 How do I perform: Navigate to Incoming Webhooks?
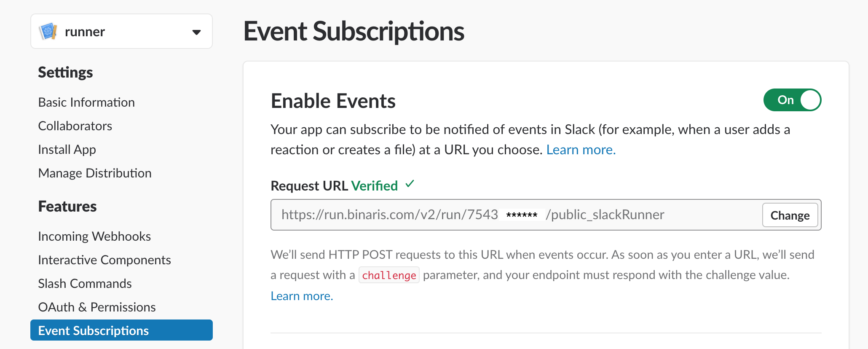click(94, 236)
